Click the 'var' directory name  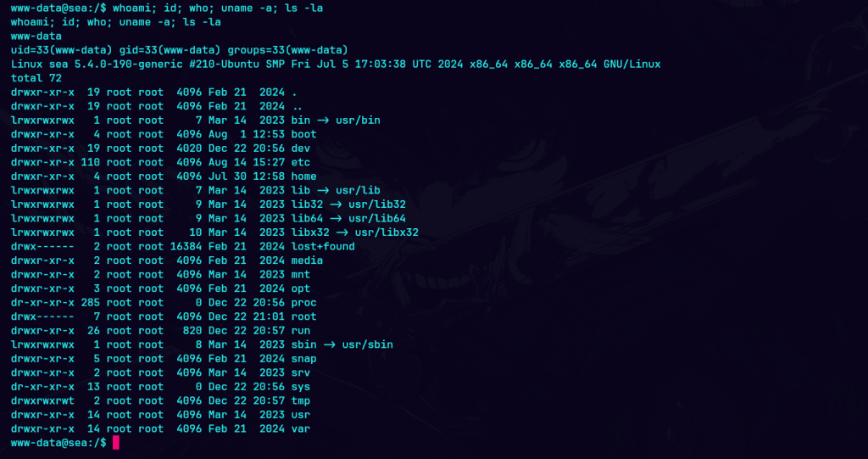300,428
